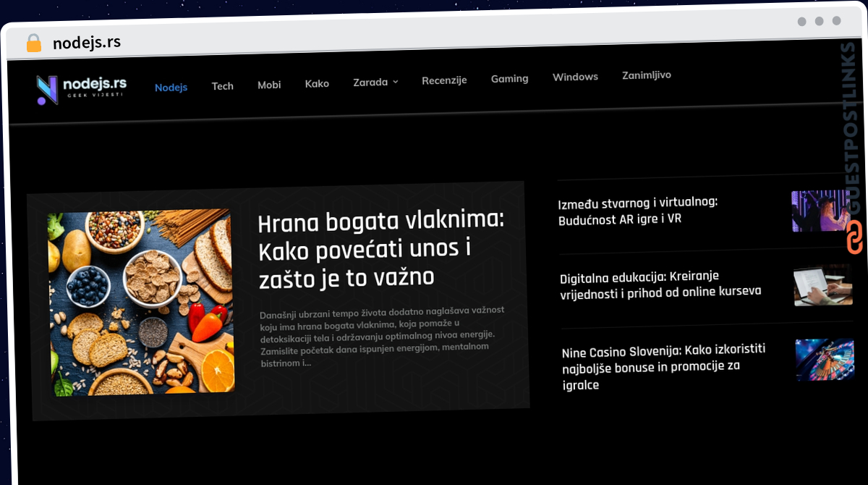Read article 'Između stvarnog i virtualnog'

[x=638, y=211]
